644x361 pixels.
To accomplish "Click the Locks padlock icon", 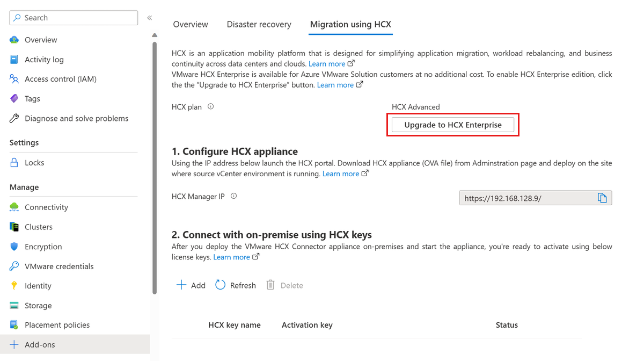I will [x=14, y=163].
